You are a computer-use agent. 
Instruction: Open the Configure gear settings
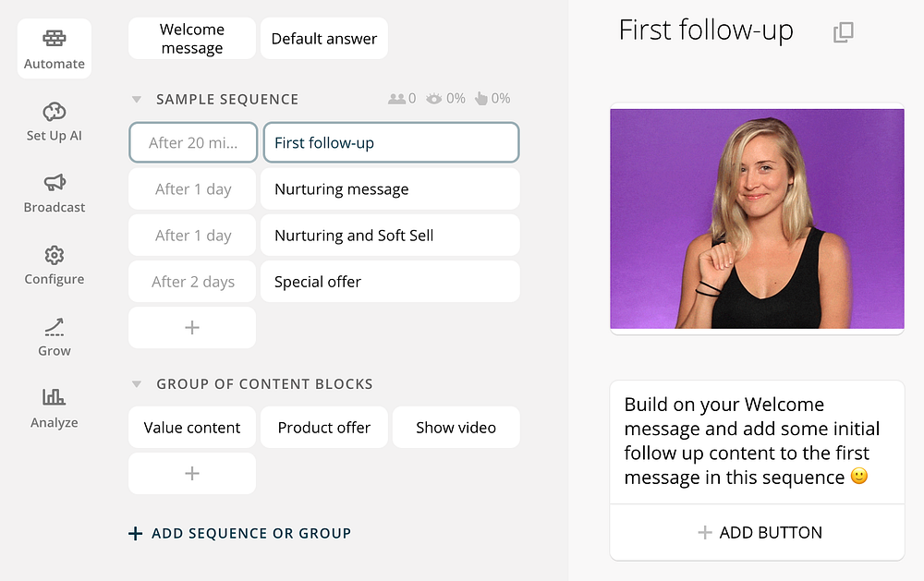55,265
